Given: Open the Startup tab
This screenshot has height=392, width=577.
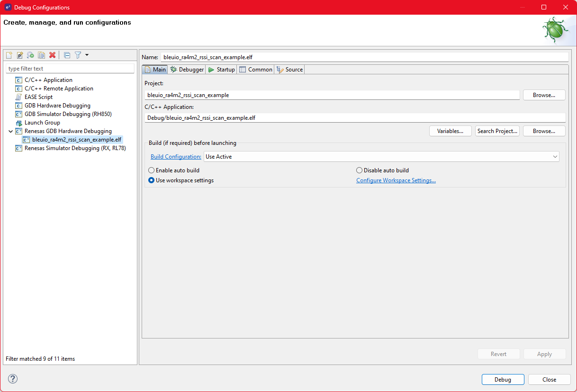Looking at the screenshot, I should 221,70.
